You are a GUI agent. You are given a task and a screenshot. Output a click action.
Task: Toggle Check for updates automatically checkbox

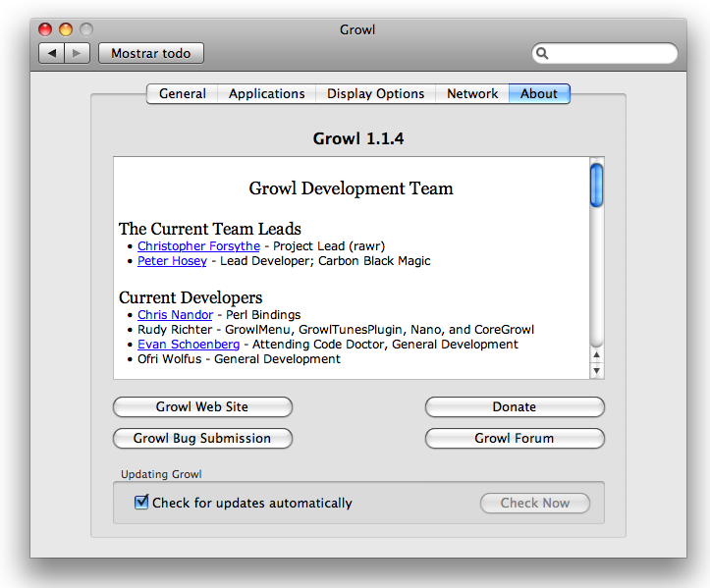[x=141, y=502]
